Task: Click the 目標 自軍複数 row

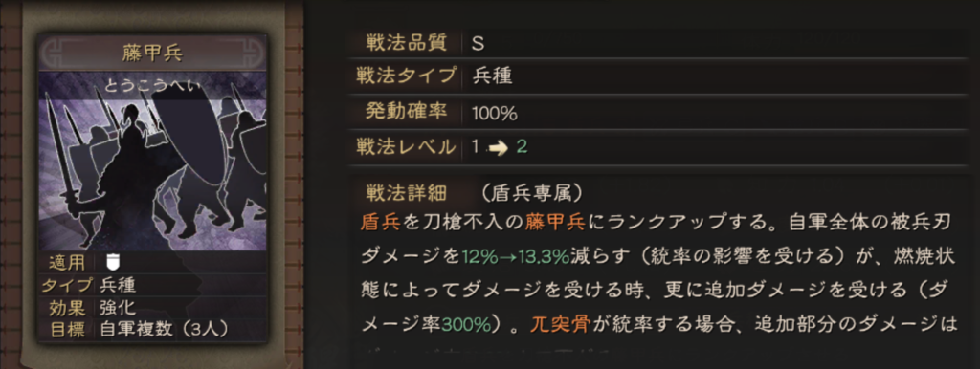Action: [152, 329]
